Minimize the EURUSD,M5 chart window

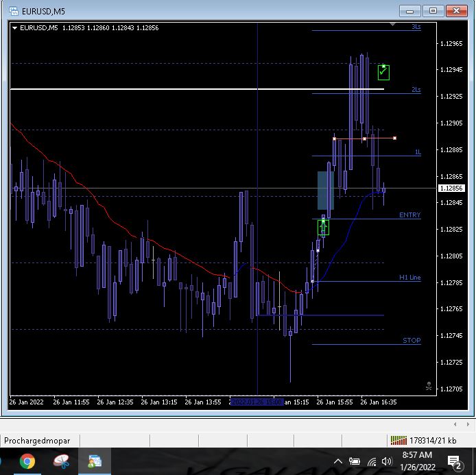tap(410, 11)
